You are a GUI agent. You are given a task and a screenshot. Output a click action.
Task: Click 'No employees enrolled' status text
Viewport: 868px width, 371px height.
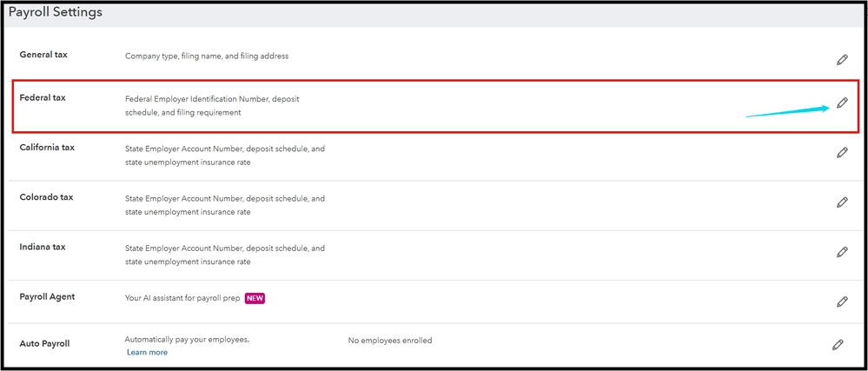pos(389,341)
